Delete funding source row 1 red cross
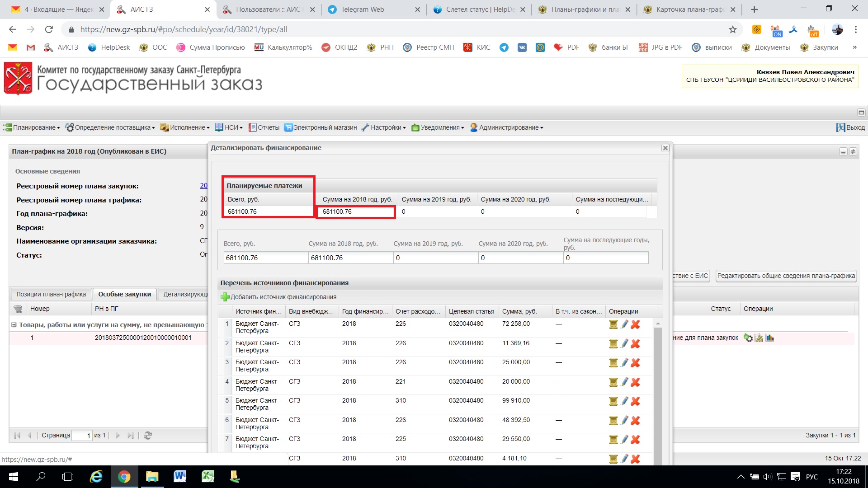The height and width of the screenshot is (488, 868). [635, 324]
